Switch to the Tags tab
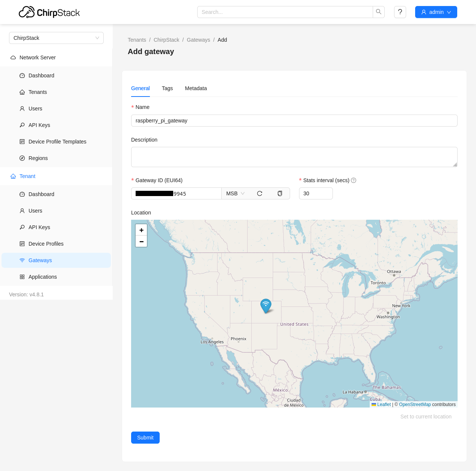This screenshot has height=471, width=476. tap(167, 88)
